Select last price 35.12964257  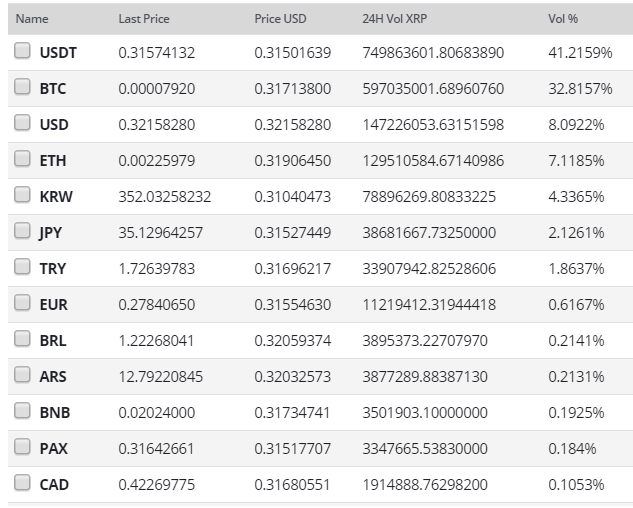click(161, 233)
